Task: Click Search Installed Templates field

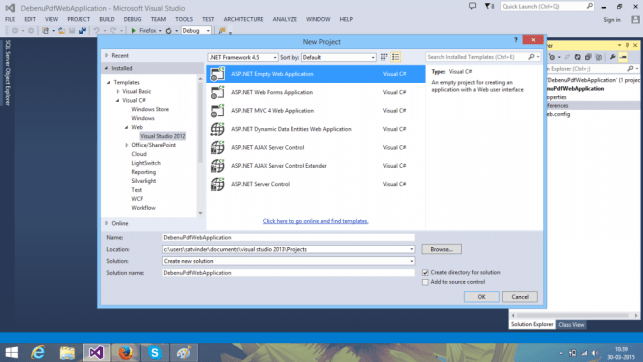Action: 477,57
